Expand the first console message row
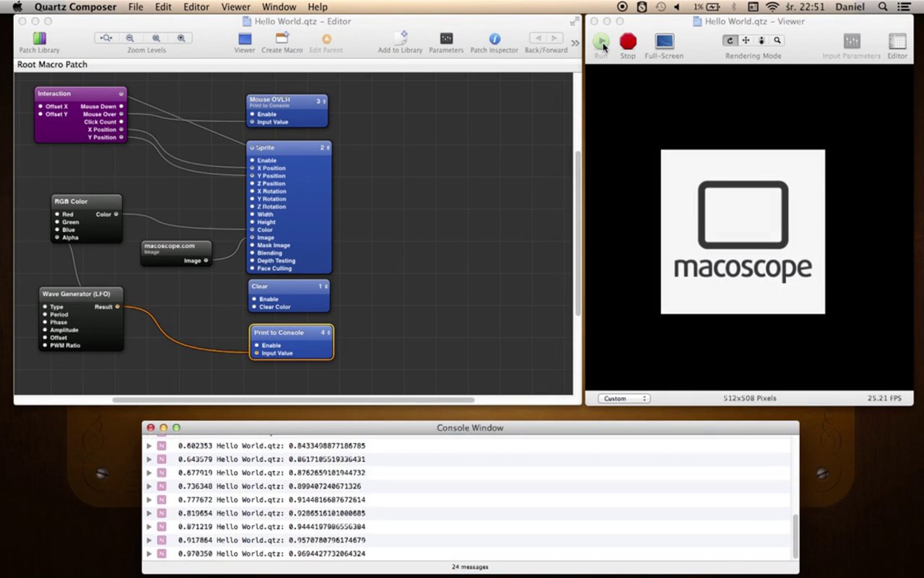The width and height of the screenshot is (924, 578). [149, 446]
